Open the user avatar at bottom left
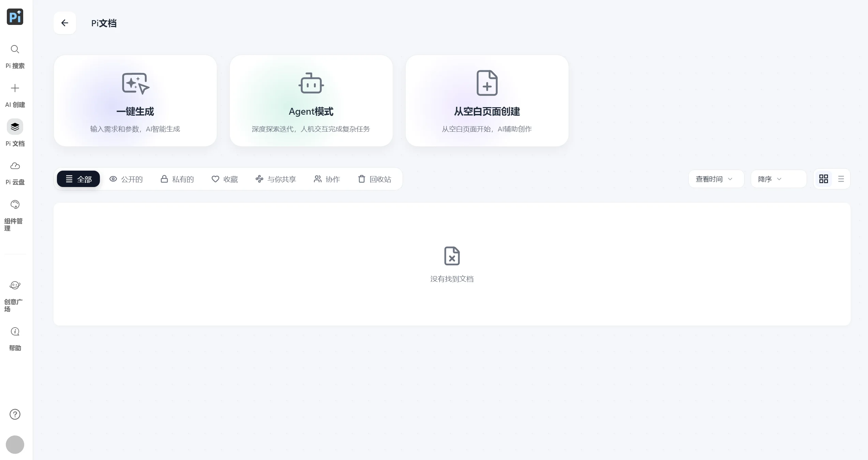 coord(15,445)
